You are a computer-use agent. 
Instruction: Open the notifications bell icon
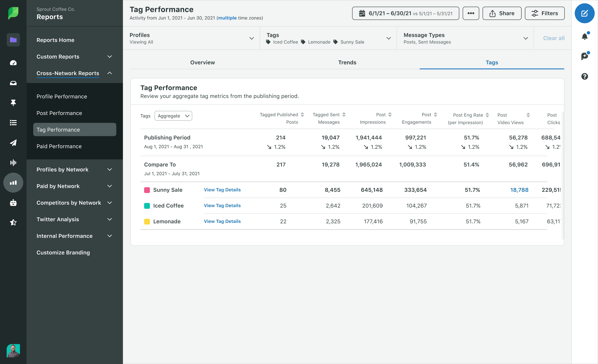tap(585, 36)
